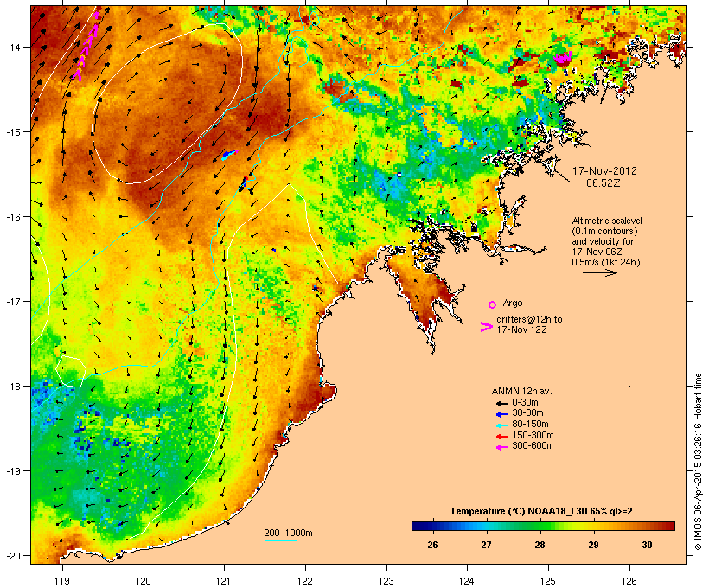Click the black 0-30m legend arrow
Image resolution: width=709 pixels, height=588 pixels.
(x=501, y=403)
